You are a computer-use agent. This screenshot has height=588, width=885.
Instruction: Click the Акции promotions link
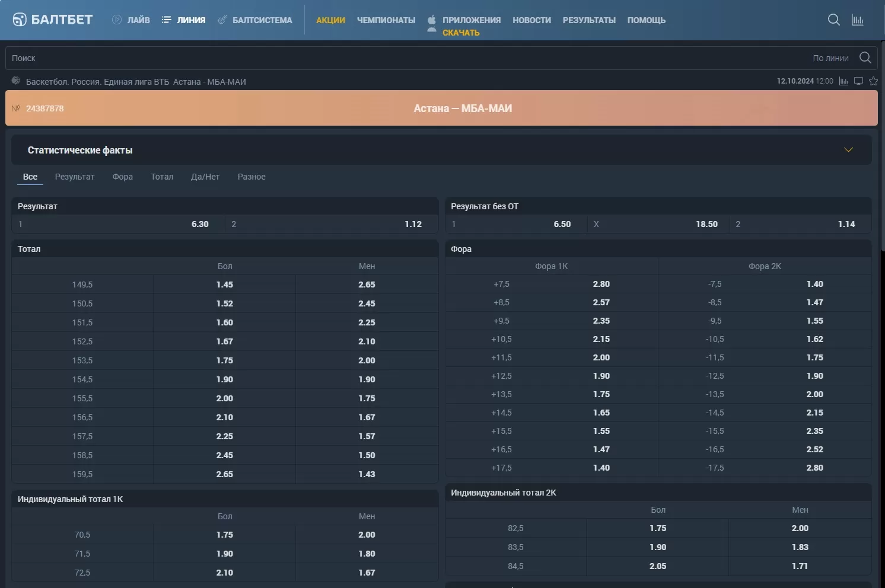click(x=330, y=20)
